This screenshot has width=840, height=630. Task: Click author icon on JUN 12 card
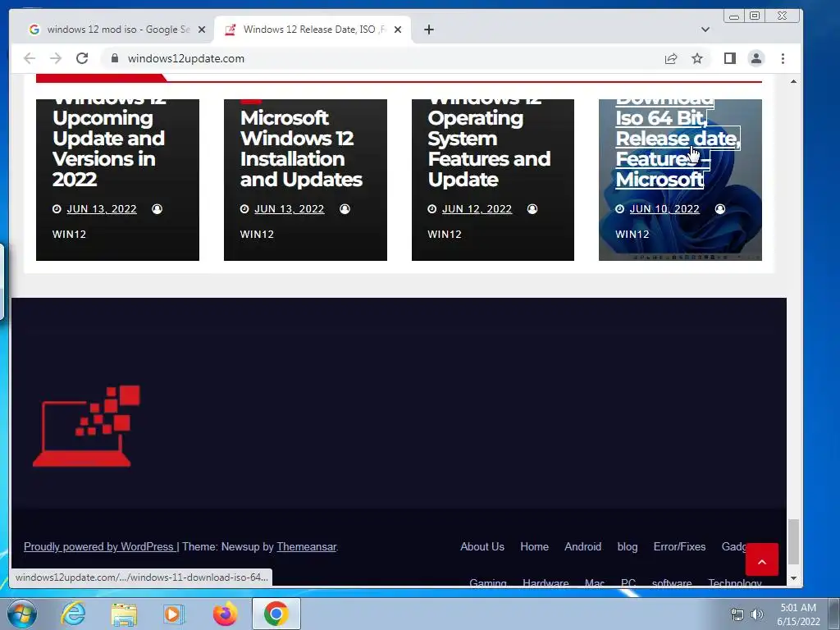[x=532, y=209]
